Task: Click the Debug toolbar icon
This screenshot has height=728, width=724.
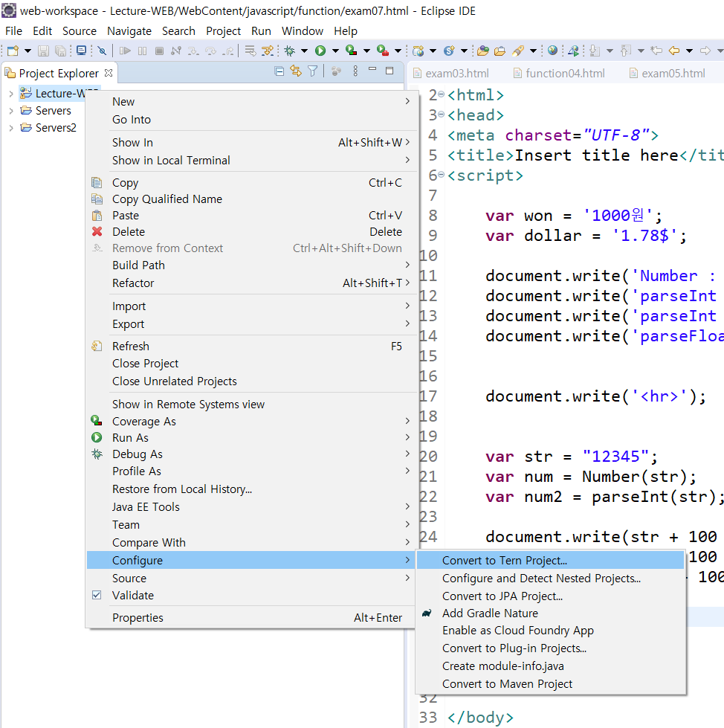Action: point(288,50)
